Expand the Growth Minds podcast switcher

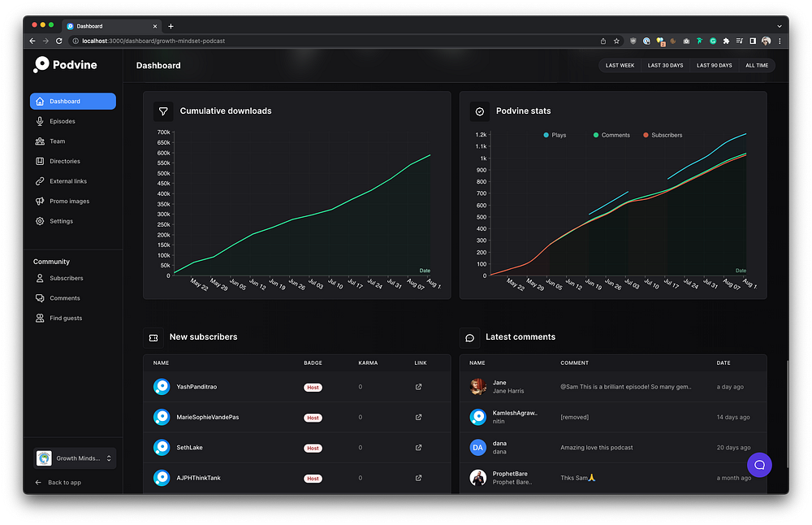pos(75,458)
